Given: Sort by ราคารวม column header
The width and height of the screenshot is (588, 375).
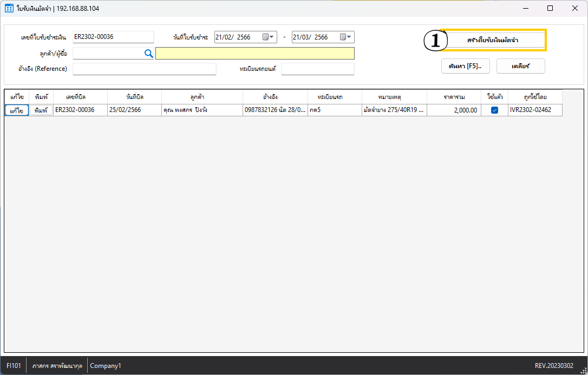Looking at the screenshot, I should 454,97.
